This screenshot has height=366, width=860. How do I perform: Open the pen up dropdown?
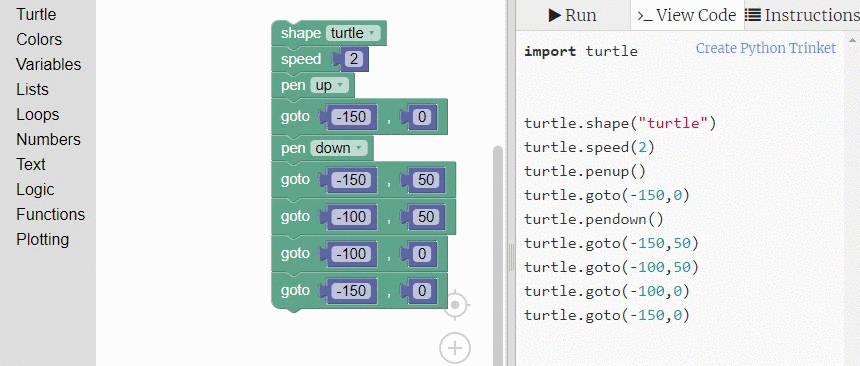point(329,86)
